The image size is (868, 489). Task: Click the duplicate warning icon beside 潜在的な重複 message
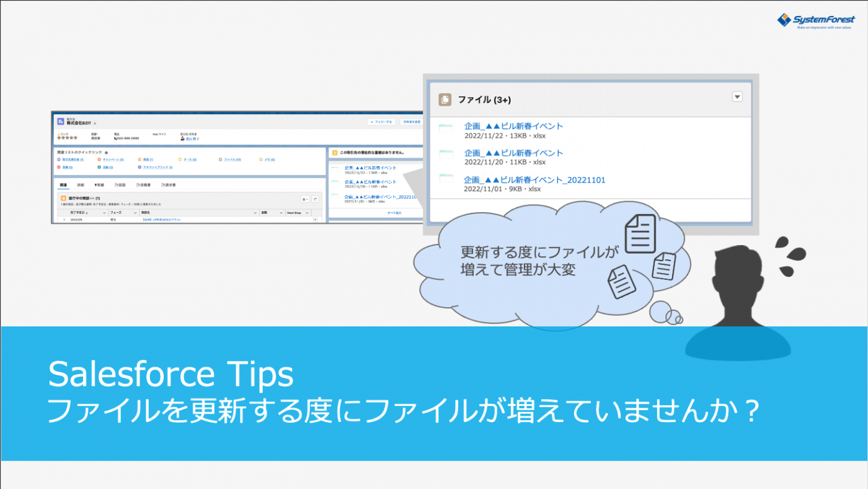335,153
